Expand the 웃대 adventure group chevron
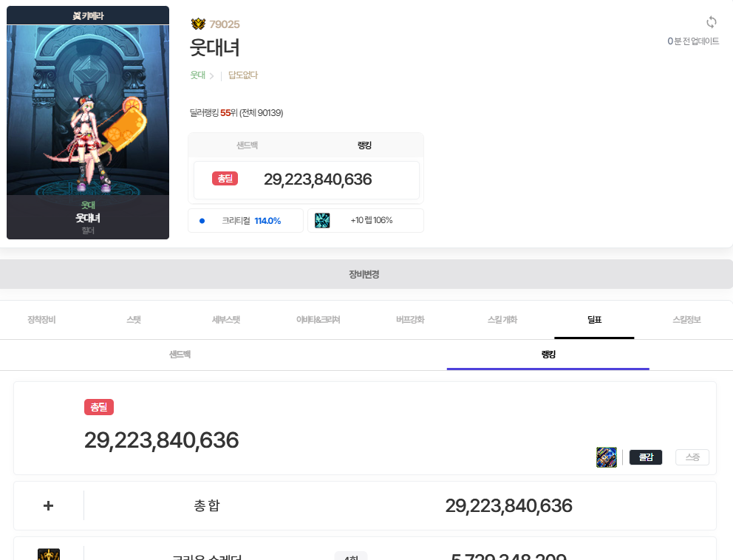 pyautogui.click(x=211, y=75)
